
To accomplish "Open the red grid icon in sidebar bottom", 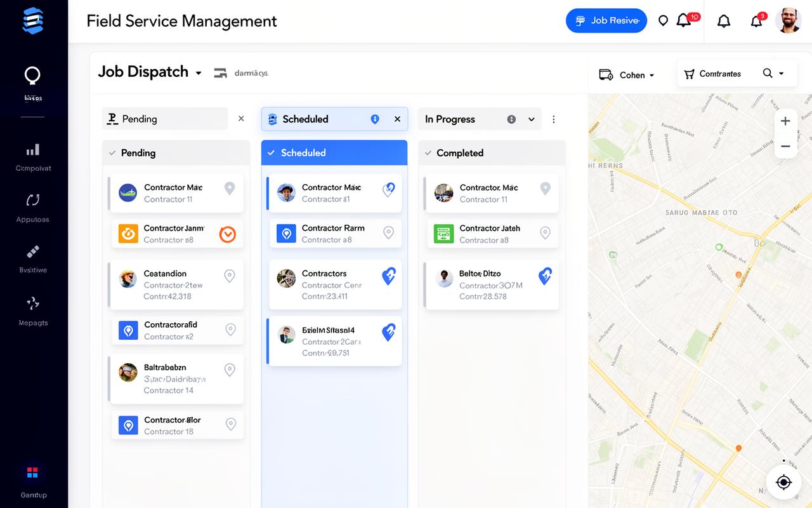I will coord(32,472).
